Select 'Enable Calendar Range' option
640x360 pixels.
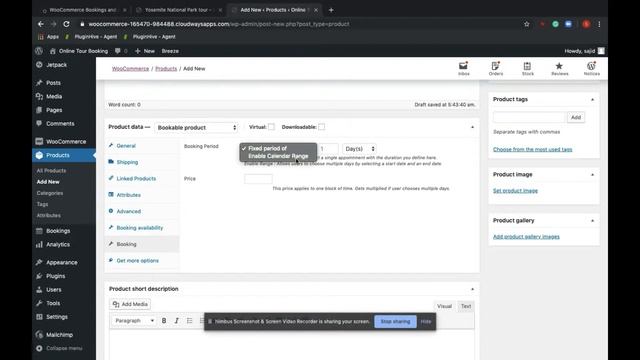(278, 156)
